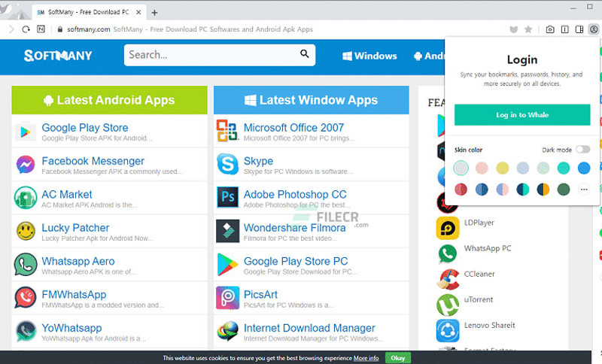Open the Google Play Store app icon
602x364 pixels.
(x=26, y=132)
